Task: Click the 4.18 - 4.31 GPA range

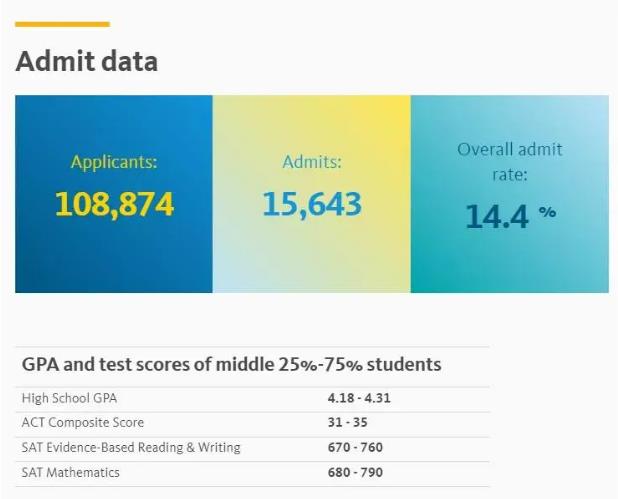Action: click(x=359, y=398)
